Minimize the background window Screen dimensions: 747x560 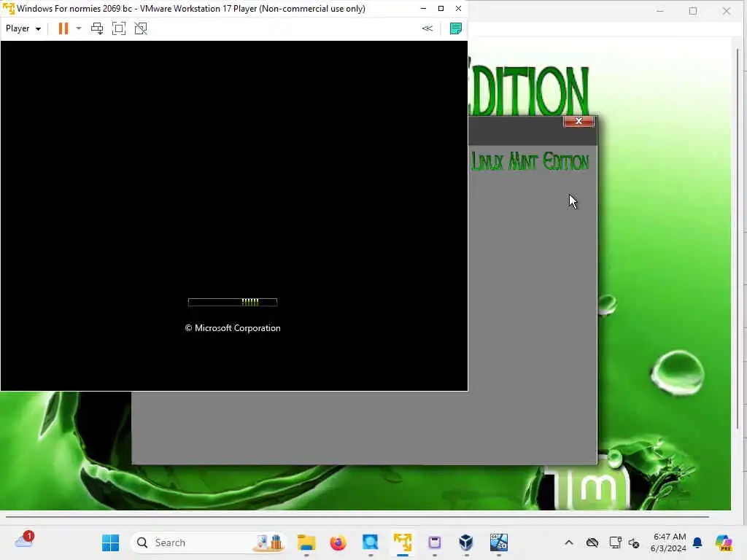tap(659, 11)
